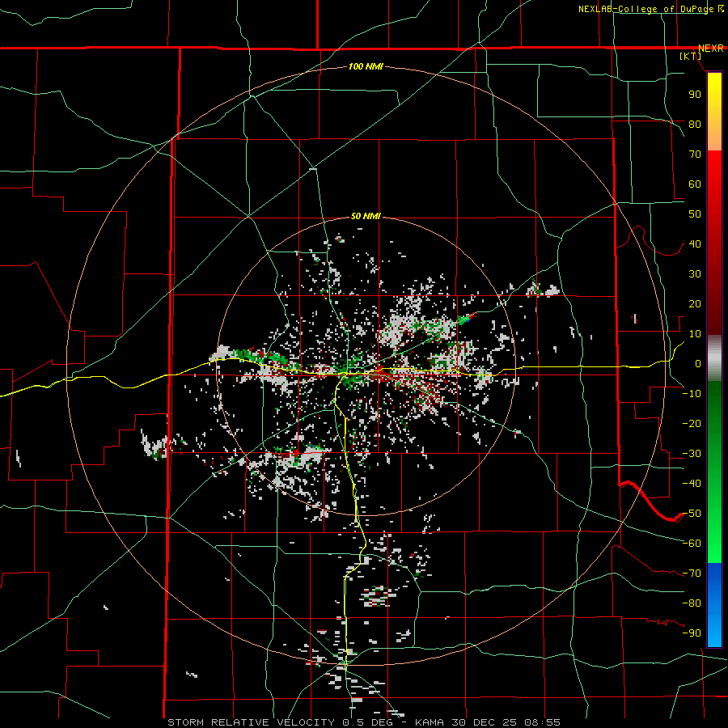The image size is (728, 728).
Task: Click the NEXR label above the color scale
Action: tap(711, 49)
